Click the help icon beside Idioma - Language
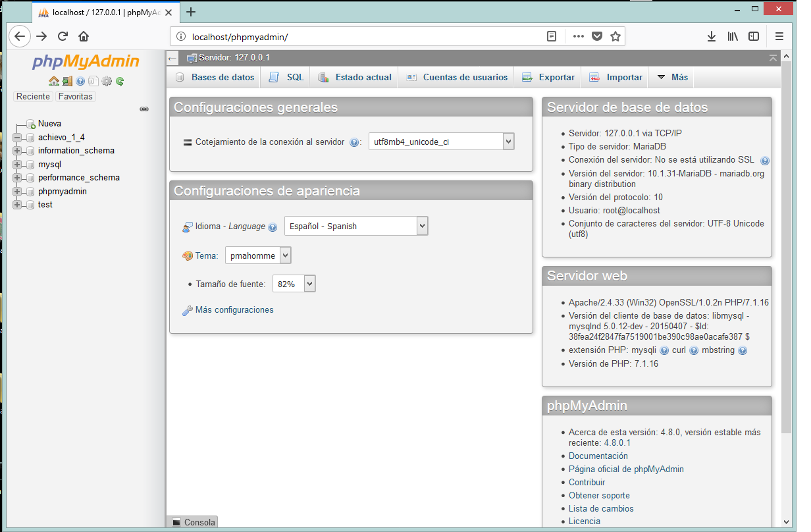 [273, 226]
